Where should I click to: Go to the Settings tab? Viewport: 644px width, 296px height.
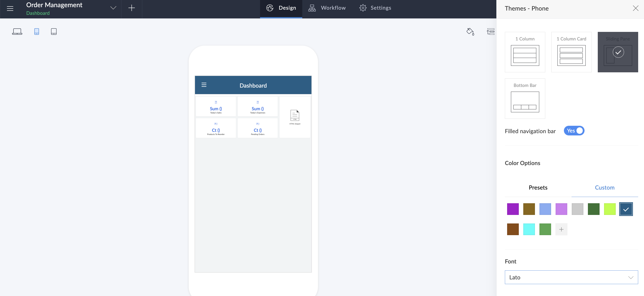click(x=375, y=8)
